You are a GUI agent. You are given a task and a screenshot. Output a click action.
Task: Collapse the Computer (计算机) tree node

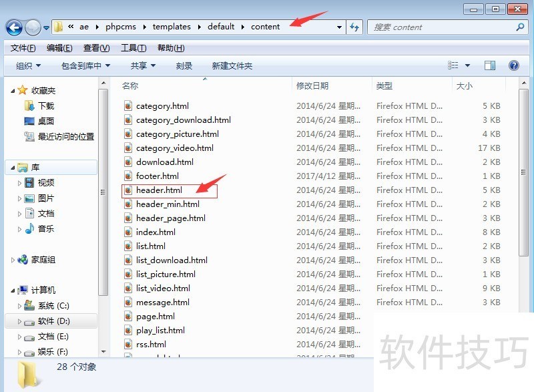tap(13, 290)
